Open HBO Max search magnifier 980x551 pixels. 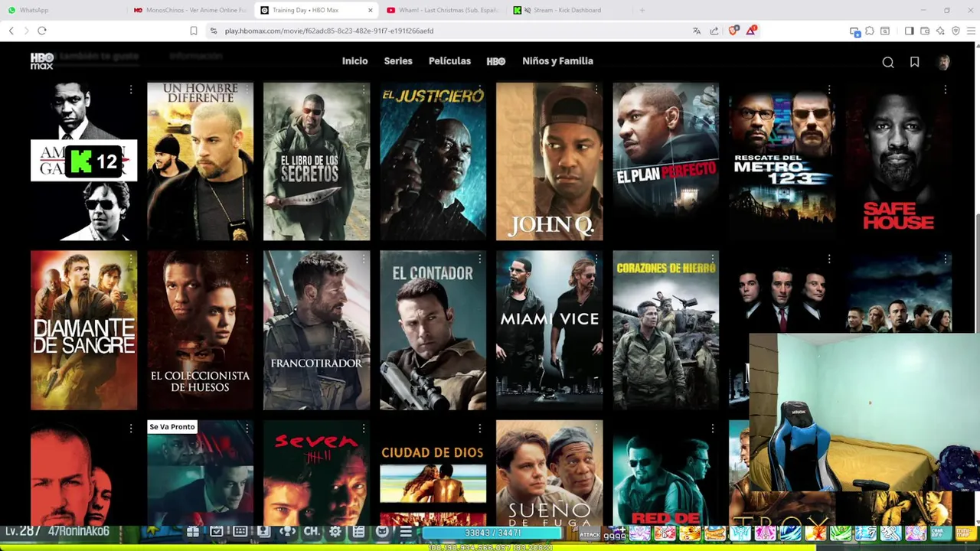(x=888, y=62)
